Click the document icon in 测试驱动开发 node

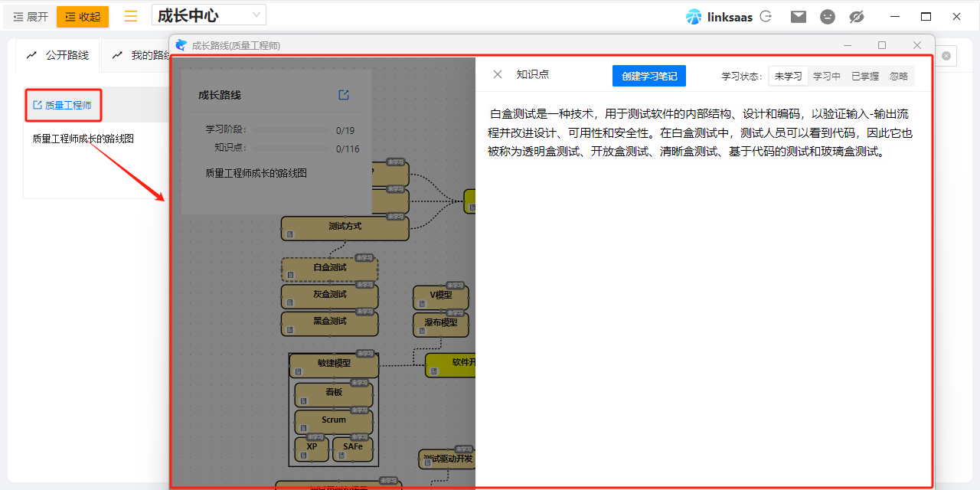click(x=427, y=464)
